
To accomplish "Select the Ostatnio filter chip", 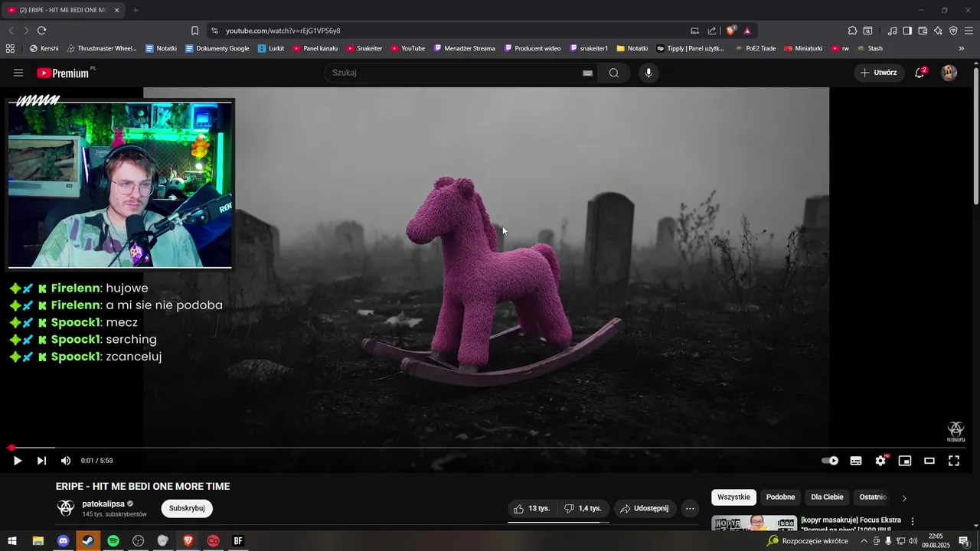I will (873, 497).
